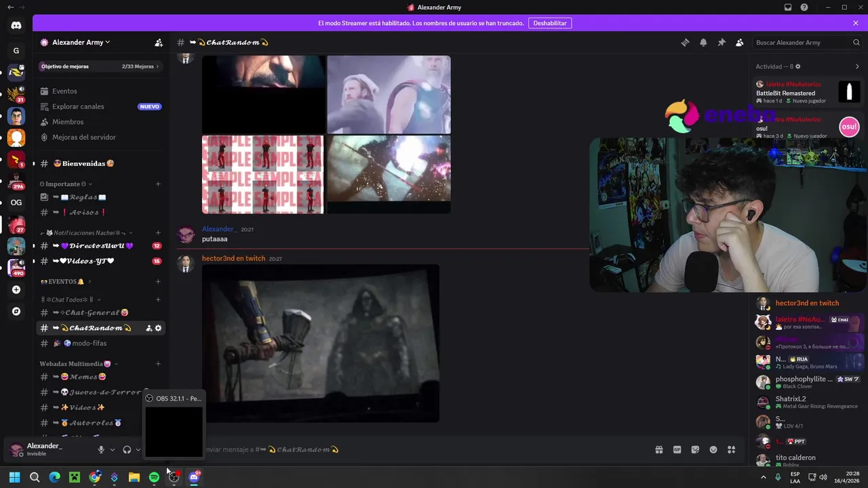Viewport: 868px width, 488px height.
Task: Open the modo-fifas channel
Action: 100,344
